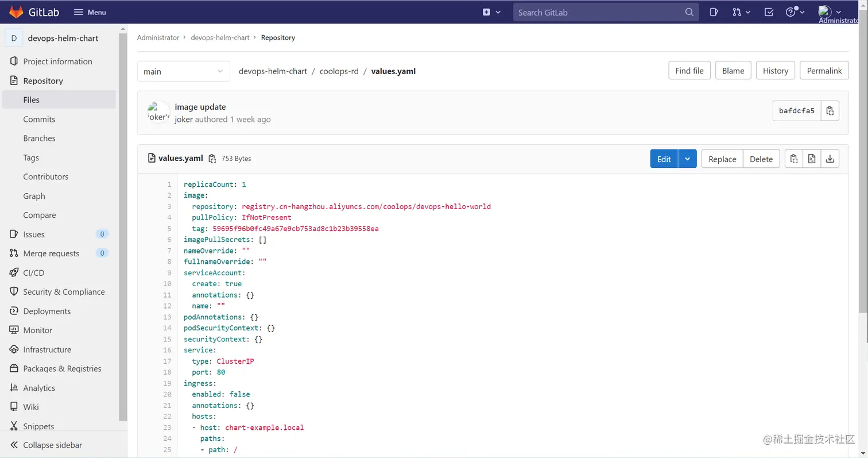
Task: Click the Find file button
Action: click(x=689, y=71)
